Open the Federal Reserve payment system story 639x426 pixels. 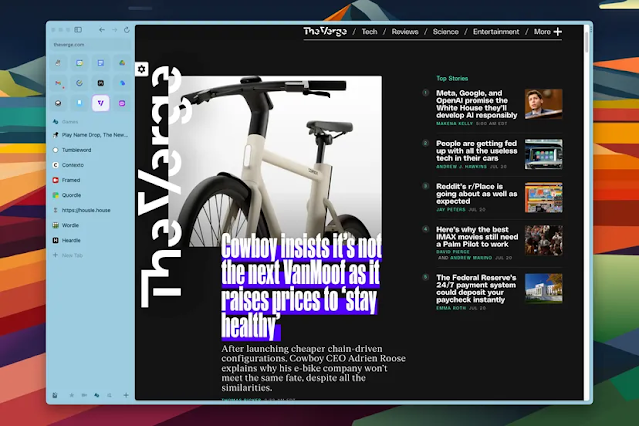[476, 289]
